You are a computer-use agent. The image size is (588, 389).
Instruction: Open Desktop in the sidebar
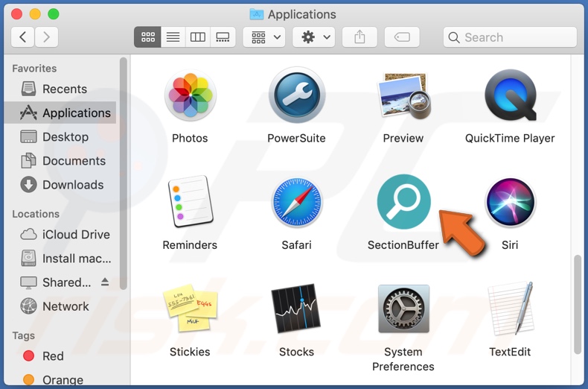point(60,136)
